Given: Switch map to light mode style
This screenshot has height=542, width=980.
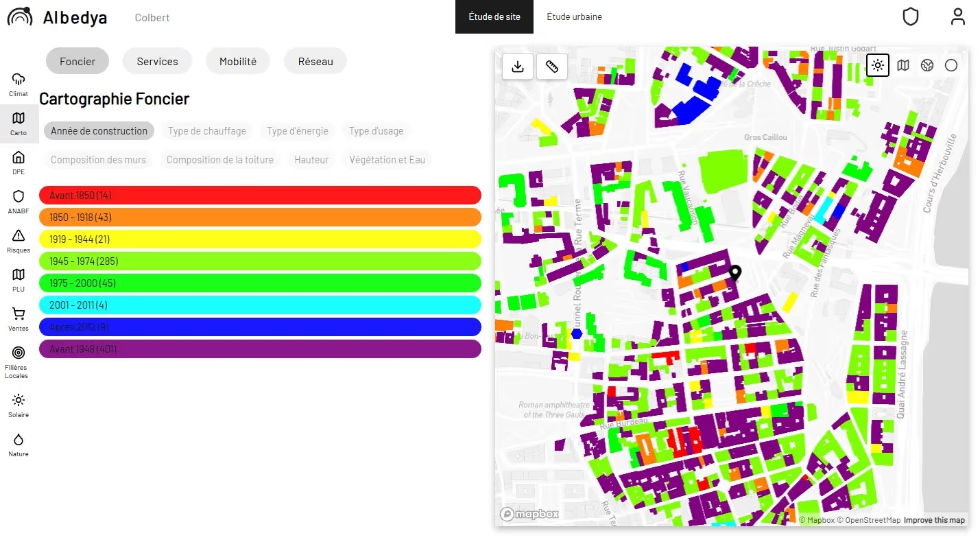Looking at the screenshot, I should [878, 65].
